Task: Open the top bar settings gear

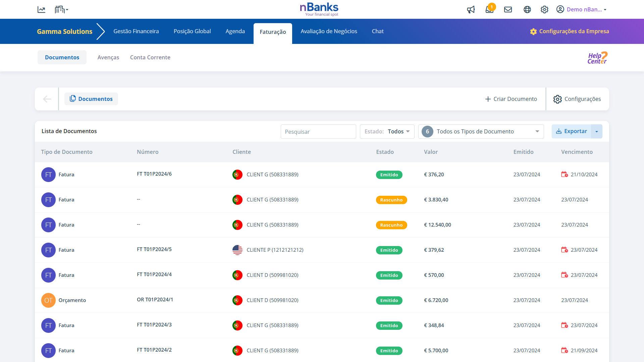Action: tap(544, 10)
